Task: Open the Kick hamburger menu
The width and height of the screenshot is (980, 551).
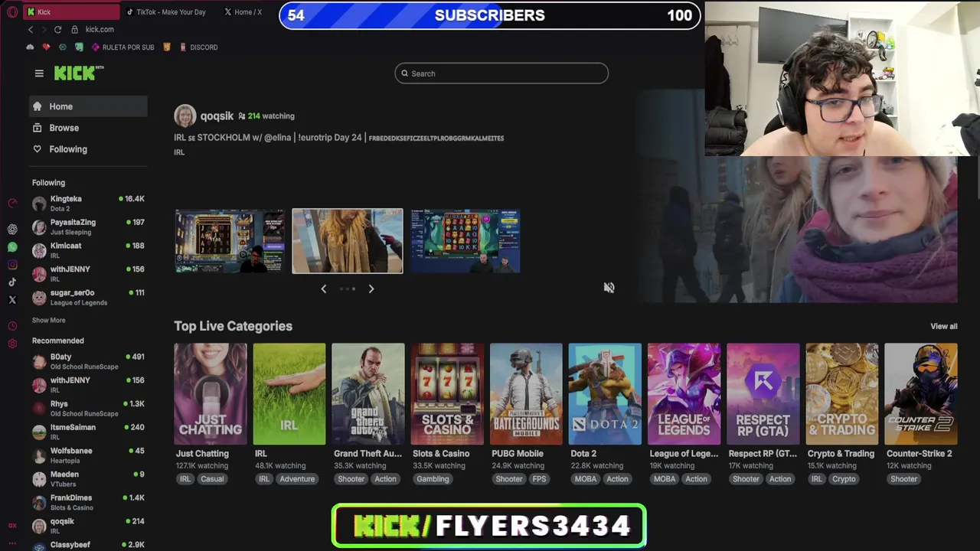Action: pos(39,73)
